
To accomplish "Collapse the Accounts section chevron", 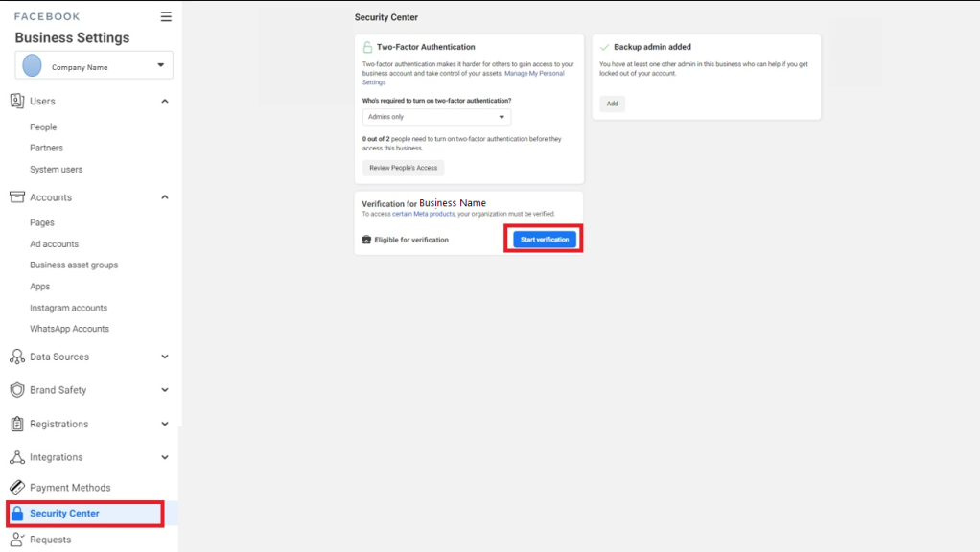I will point(164,197).
